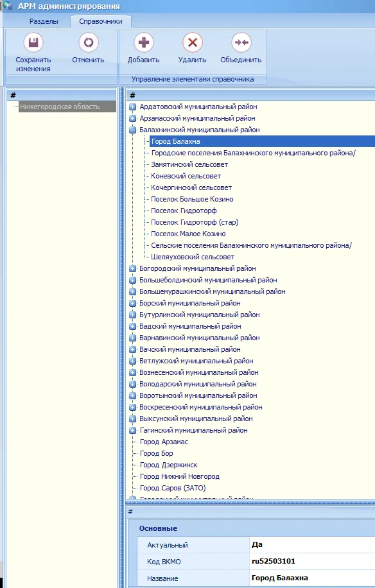
Task: Expand Ардатовский муниципальный район
Action: (132, 107)
